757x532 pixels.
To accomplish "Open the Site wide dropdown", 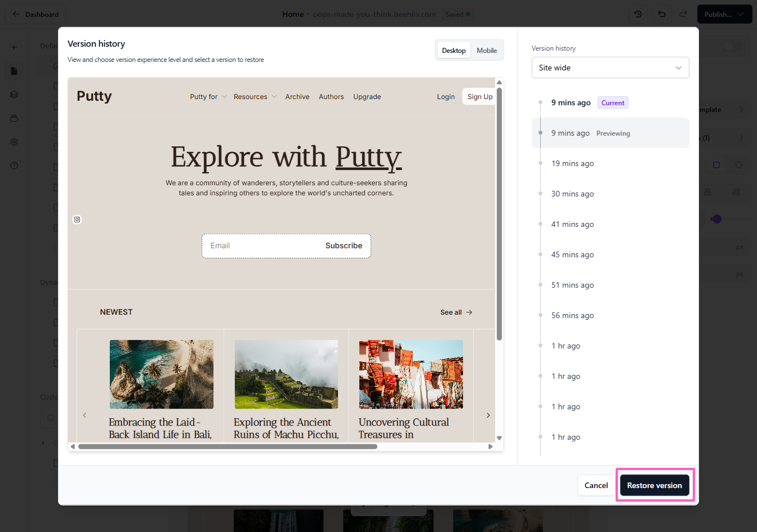I will click(x=610, y=68).
